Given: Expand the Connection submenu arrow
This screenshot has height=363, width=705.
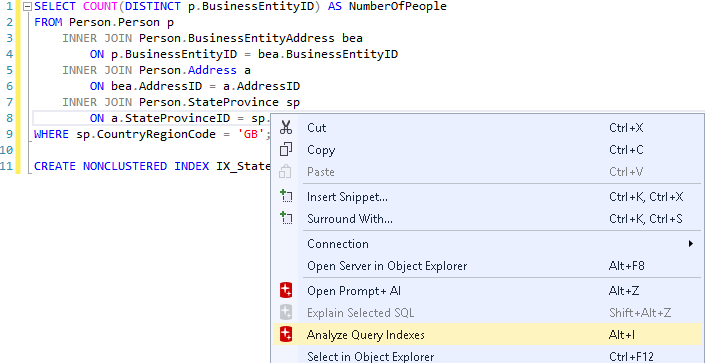Looking at the screenshot, I should click(691, 244).
